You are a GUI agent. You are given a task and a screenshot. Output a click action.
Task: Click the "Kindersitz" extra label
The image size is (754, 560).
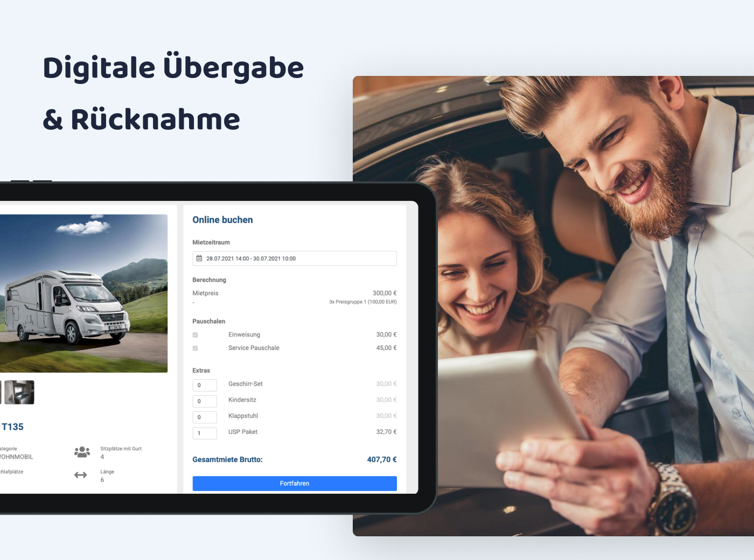(242, 400)
